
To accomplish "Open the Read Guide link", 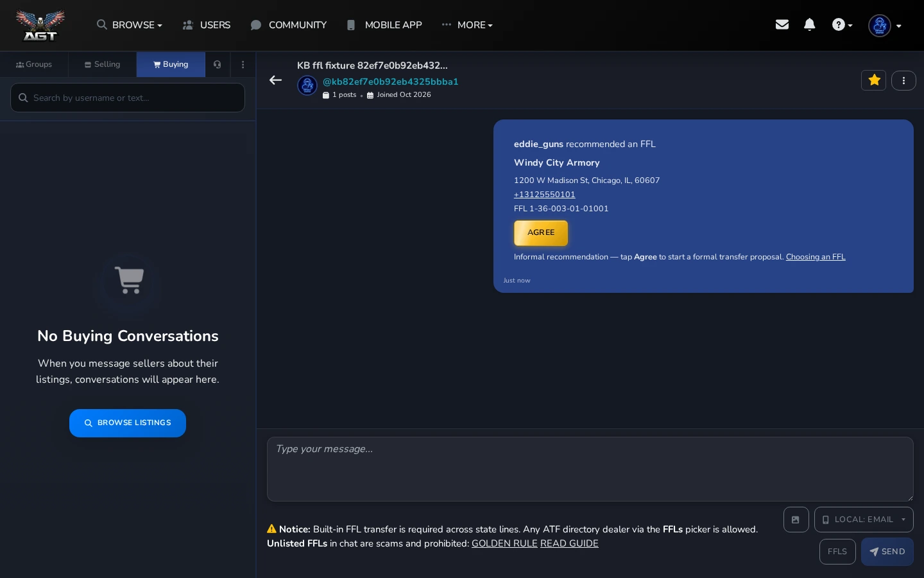I will pyautogui.click(x=569, y=543).
